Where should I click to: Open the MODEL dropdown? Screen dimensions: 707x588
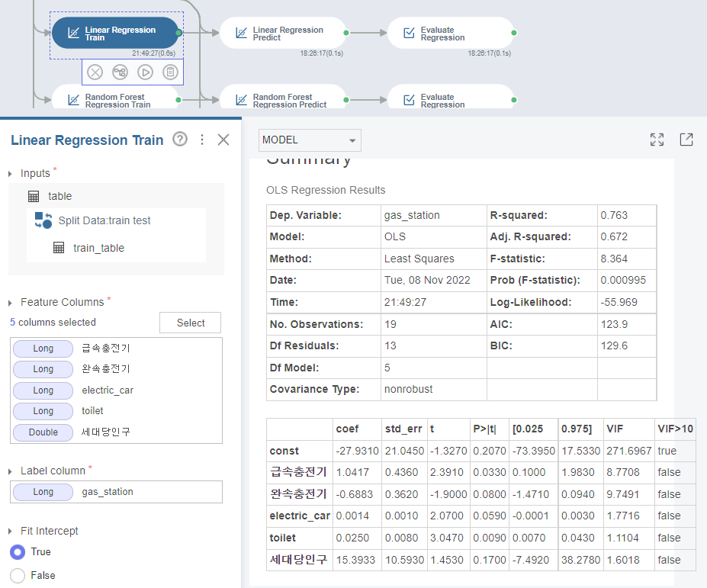coord(310,140)
